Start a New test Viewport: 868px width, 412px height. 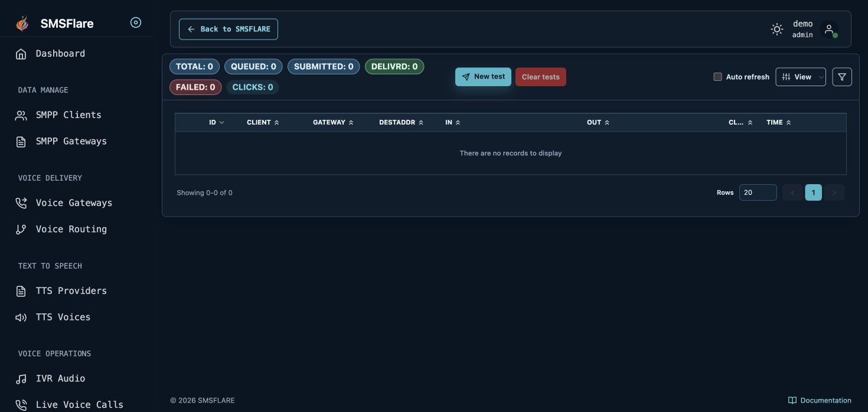click(483, 77)
